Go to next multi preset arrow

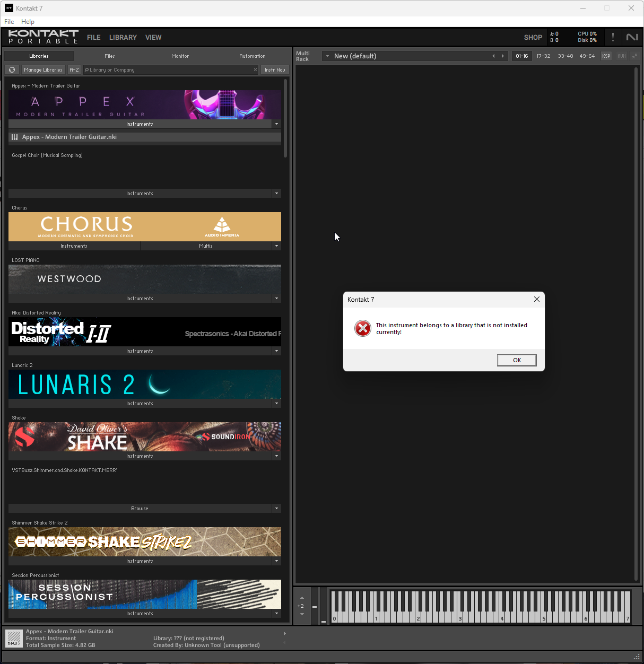pyautogui.click(x=503, y=56)
